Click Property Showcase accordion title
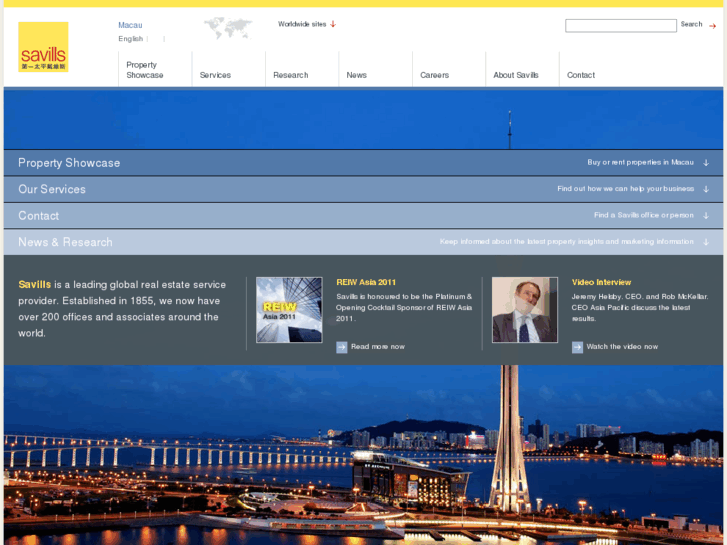The width and height of the screenshot is (727, 545). [69, 163]
